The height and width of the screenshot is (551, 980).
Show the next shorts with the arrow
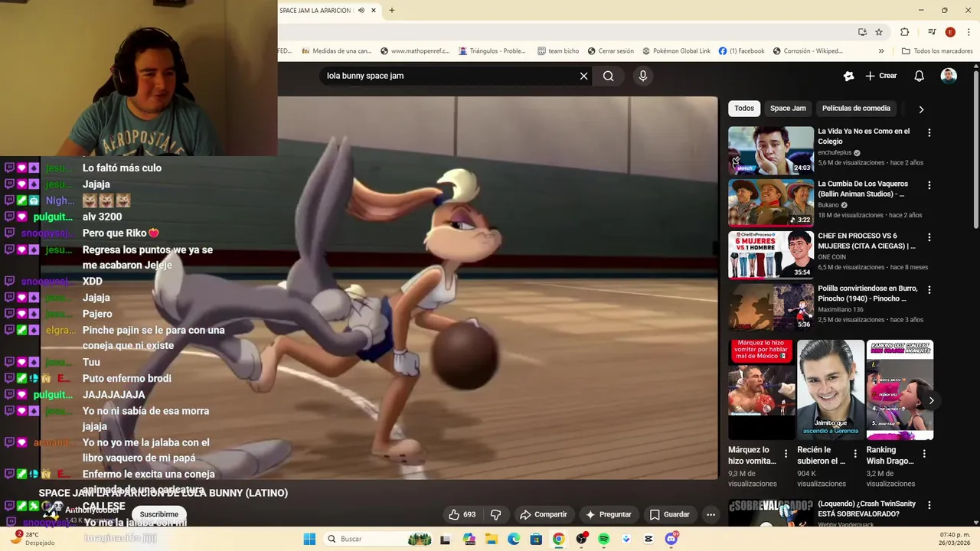931,400
